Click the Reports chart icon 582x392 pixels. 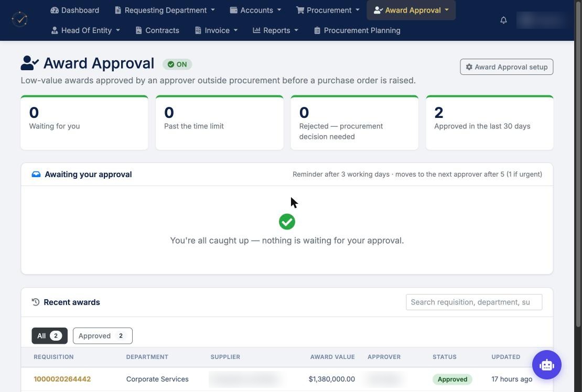(256, 30)
